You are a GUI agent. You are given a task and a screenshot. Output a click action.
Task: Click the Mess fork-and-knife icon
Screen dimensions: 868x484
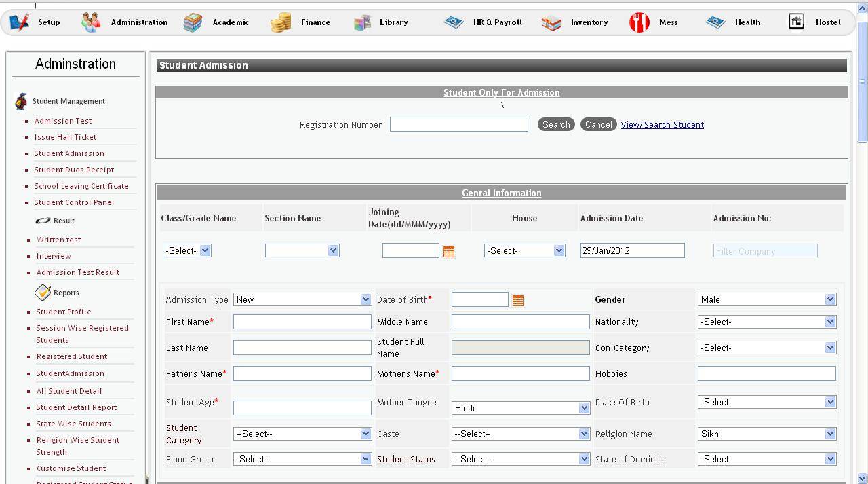639,22
